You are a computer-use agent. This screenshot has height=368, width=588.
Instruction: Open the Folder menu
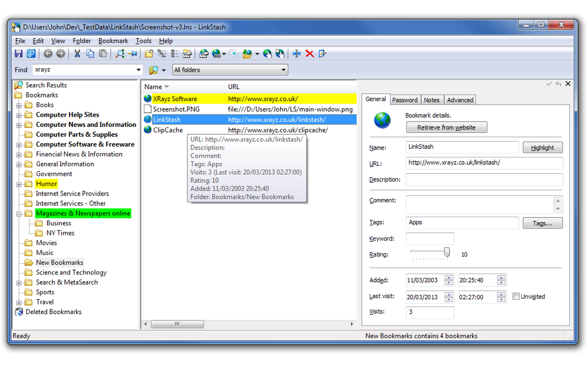pyautogui.click(x=82, y=41)
